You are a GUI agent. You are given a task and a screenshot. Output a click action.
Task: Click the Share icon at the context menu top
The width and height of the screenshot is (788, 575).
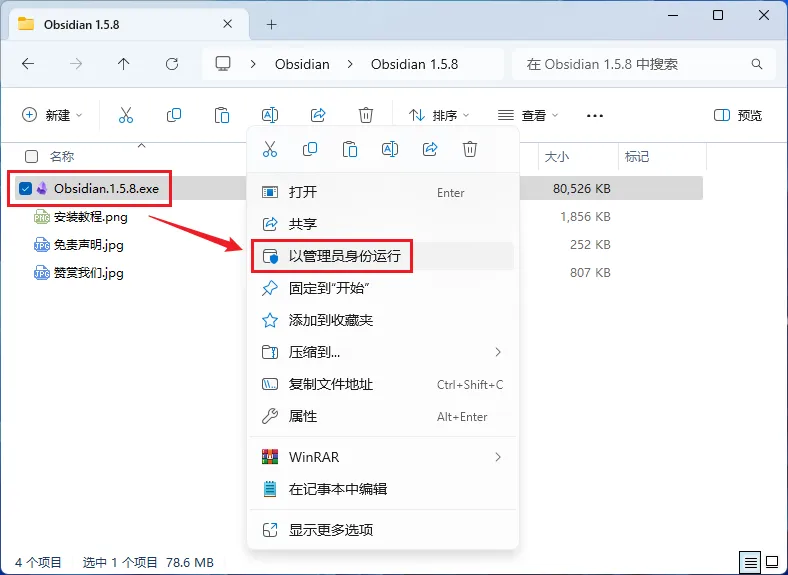[x=430, y=149]
